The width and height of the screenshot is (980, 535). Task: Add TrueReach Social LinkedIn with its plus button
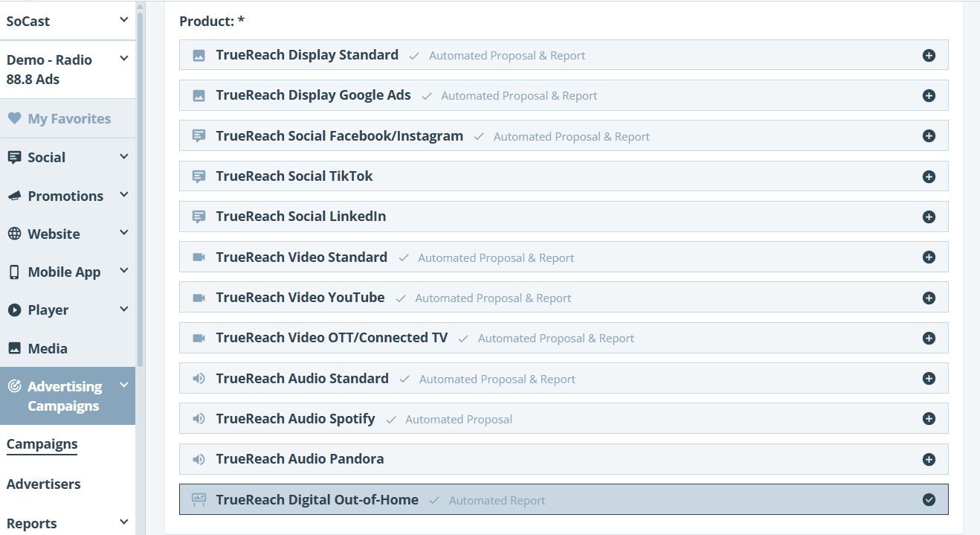pyautogui.click(x=929, y=217)
